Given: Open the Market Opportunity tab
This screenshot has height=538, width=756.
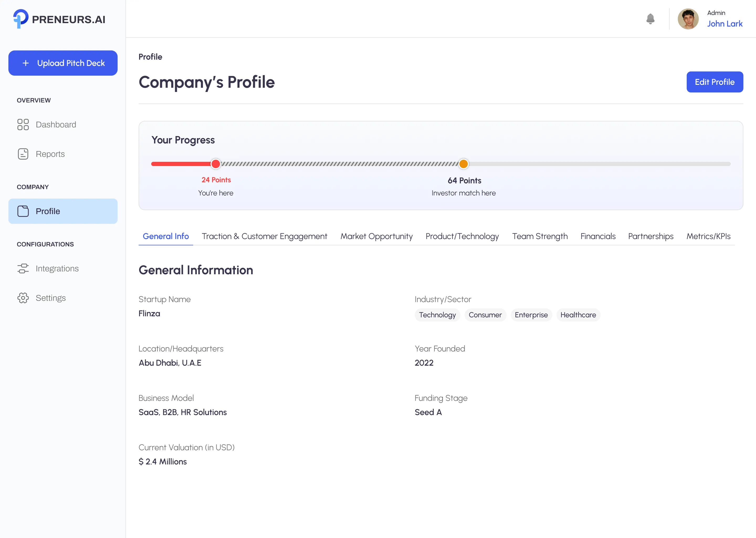Looking at the screenshot, I should [376, 236].
